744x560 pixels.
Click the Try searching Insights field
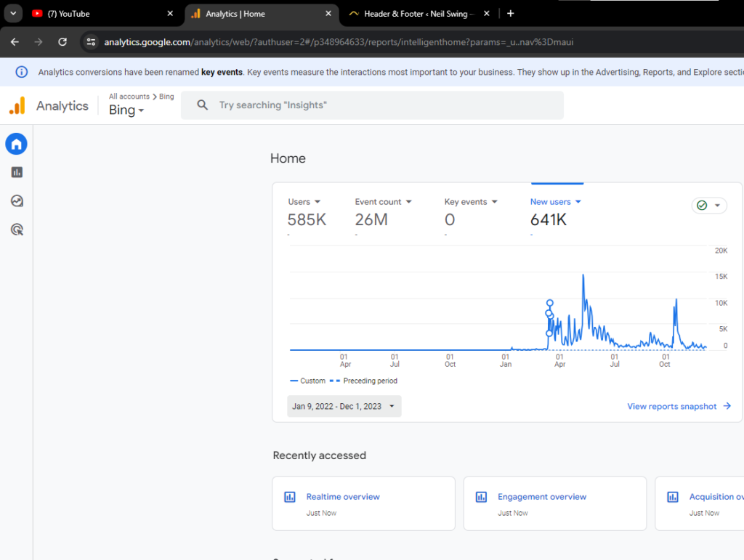(372, 105)
